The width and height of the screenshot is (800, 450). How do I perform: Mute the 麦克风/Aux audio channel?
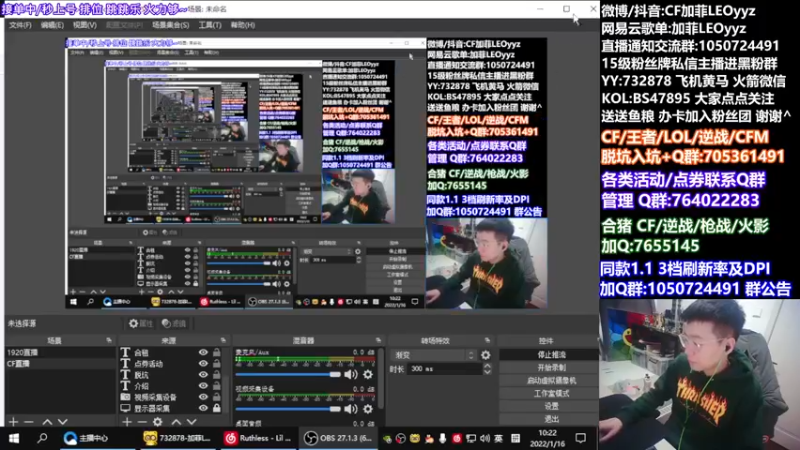(x=351, y=374)
